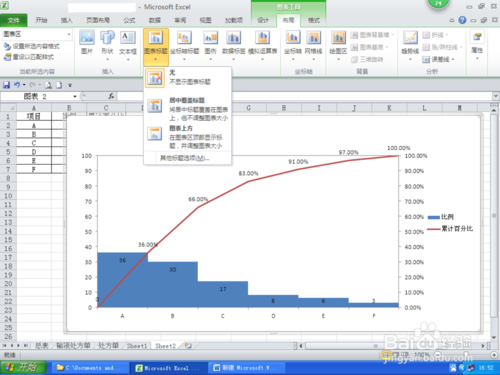Click the 图表标题 chart title button

[x=156, y=46]
